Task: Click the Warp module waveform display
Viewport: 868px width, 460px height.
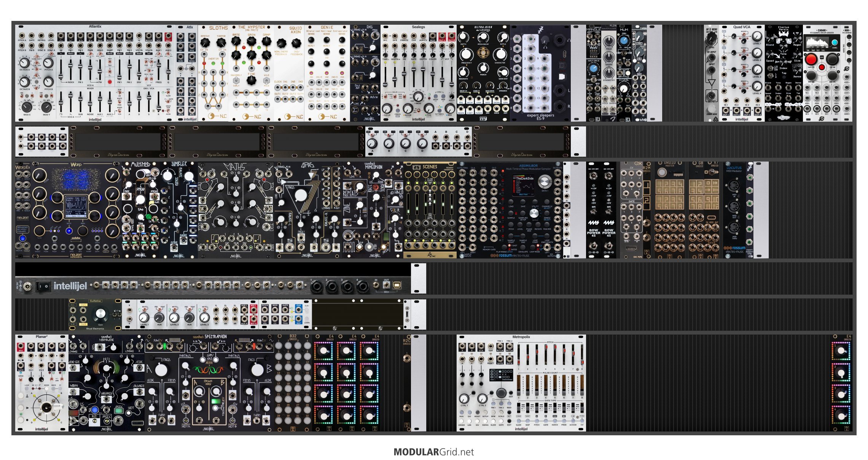Action: click(76, 207)
